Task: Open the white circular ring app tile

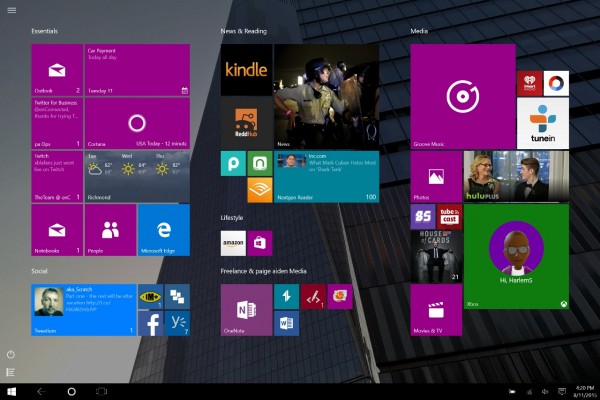Action: 556,83
